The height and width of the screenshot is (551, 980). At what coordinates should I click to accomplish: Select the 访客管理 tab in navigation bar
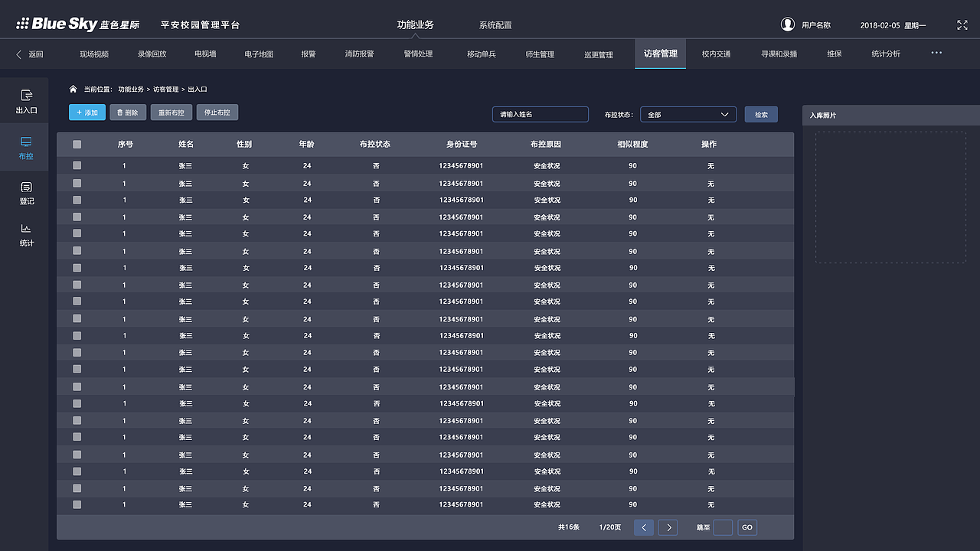660,54
